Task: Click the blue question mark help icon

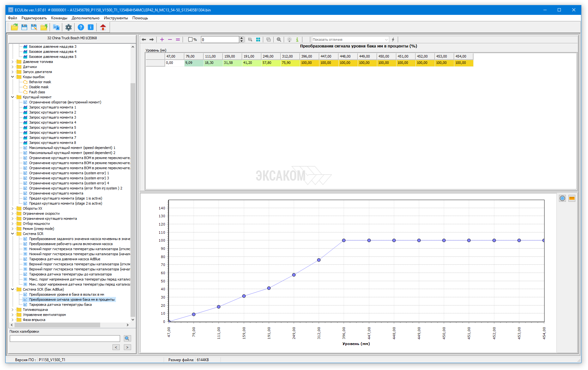Action: coord(81,27)
